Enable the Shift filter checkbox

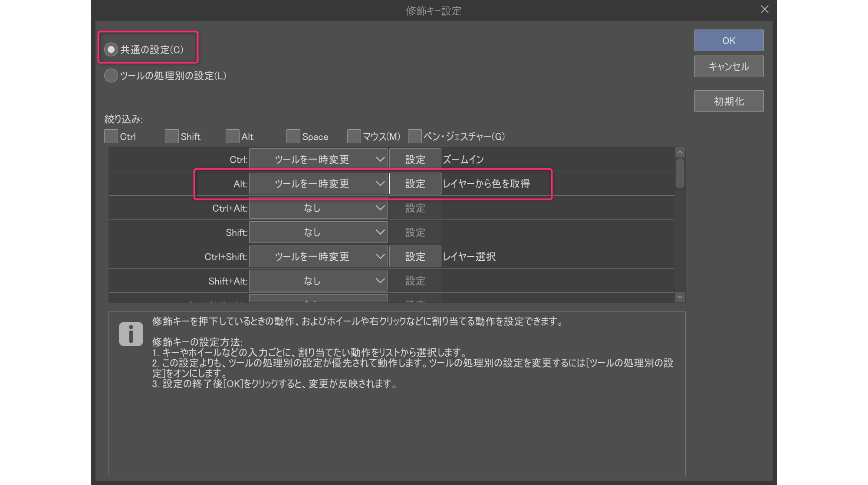pyautogui.click(x=172, y=136)
